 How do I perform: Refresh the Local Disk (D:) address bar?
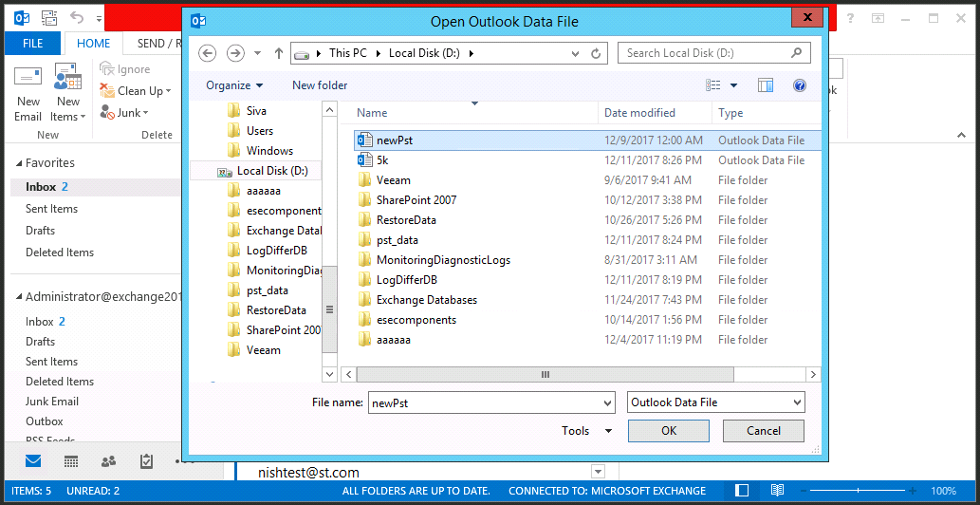596,53
